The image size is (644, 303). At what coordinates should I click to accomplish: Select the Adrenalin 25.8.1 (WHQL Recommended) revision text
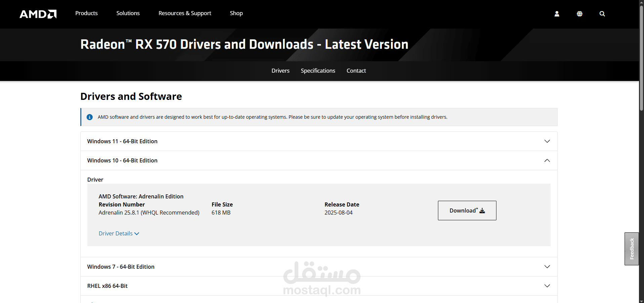(149, 213)
